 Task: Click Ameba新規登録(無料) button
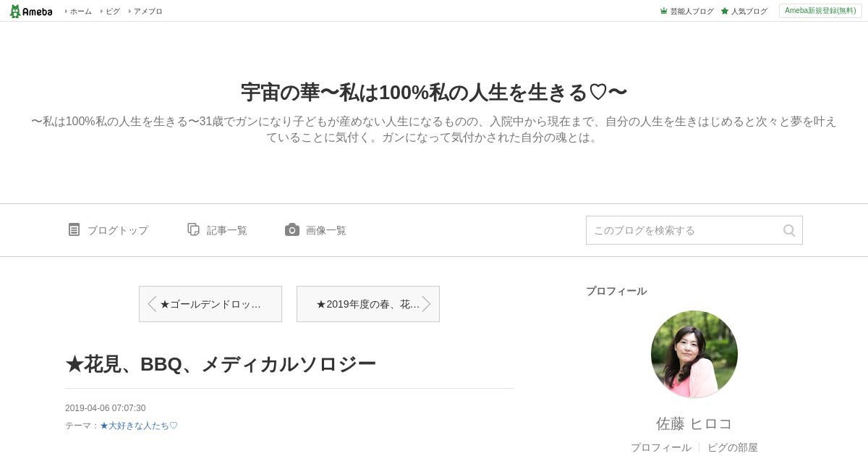[820, 11]
